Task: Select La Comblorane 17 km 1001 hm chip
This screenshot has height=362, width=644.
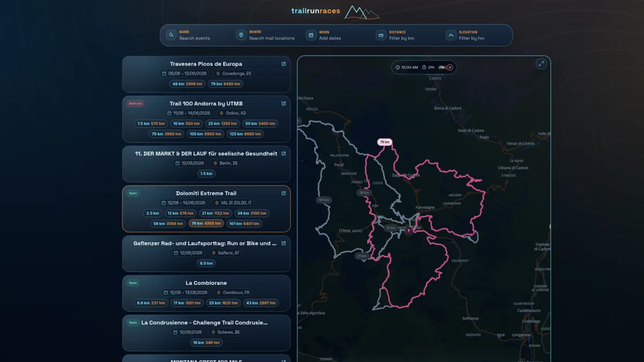Action: (186, 302)
